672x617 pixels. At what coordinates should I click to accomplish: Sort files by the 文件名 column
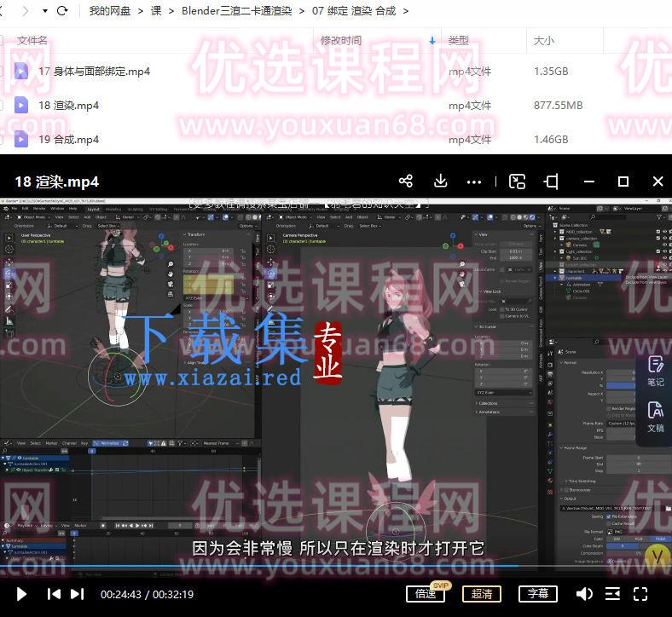tap(32, 41)
